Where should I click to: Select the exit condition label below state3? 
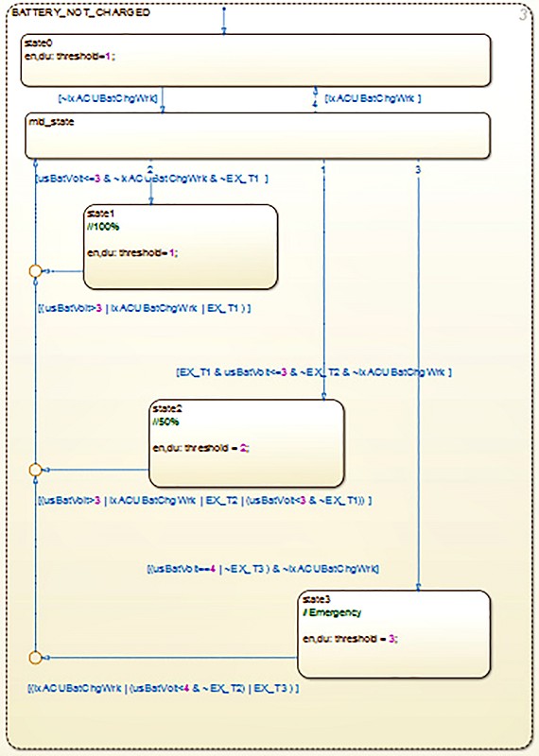click(x=163, y=688)
